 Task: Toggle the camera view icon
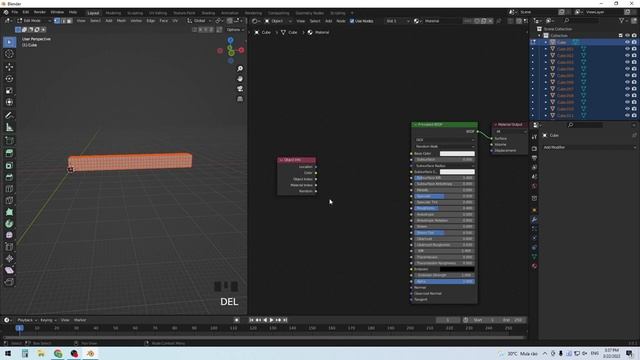pyautogui.click(x=240, y=89)
